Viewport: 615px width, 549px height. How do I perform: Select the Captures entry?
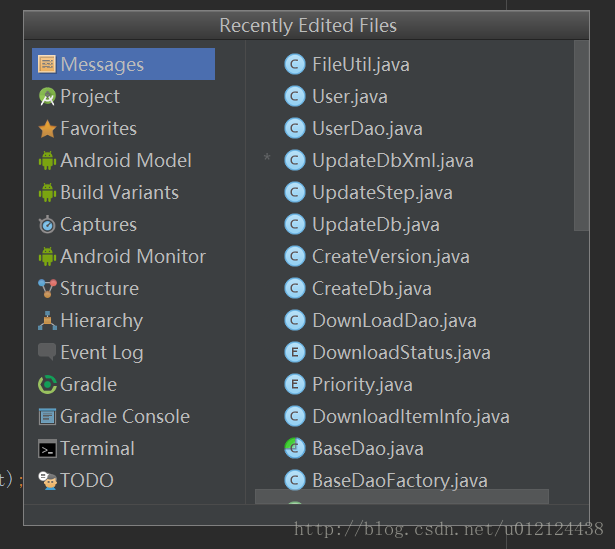click(x=98, y=225)
